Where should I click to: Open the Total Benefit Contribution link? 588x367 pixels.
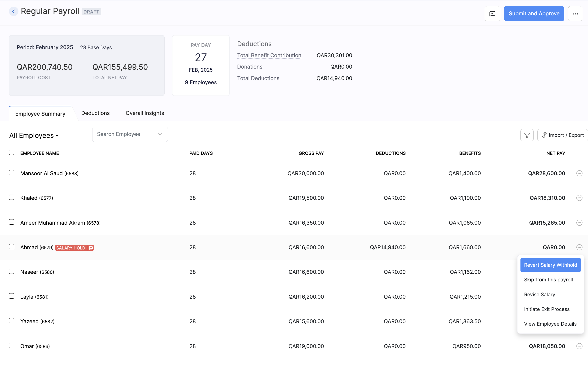click(x=269, y=55)
